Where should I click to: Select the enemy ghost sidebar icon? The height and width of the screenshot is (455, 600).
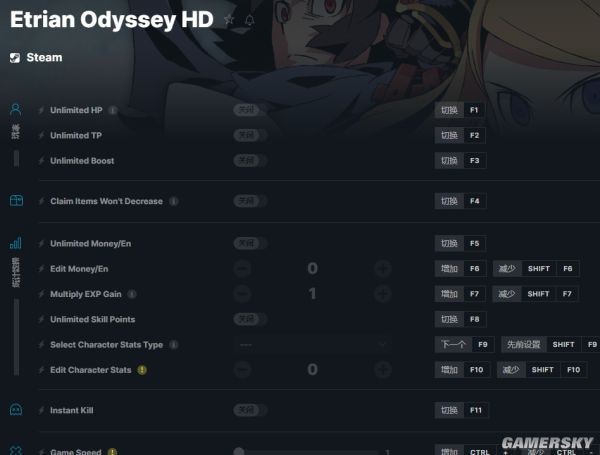tap(16, 409)
